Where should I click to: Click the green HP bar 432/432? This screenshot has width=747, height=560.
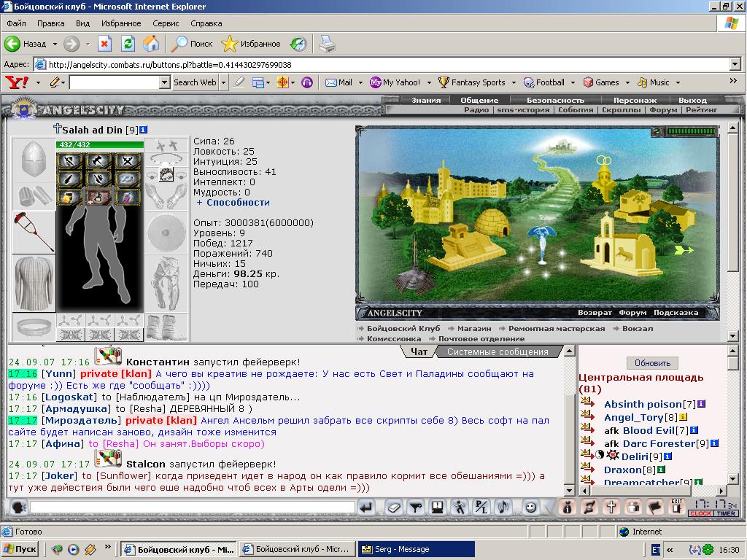pyautogui.click(x=99, y=145)
